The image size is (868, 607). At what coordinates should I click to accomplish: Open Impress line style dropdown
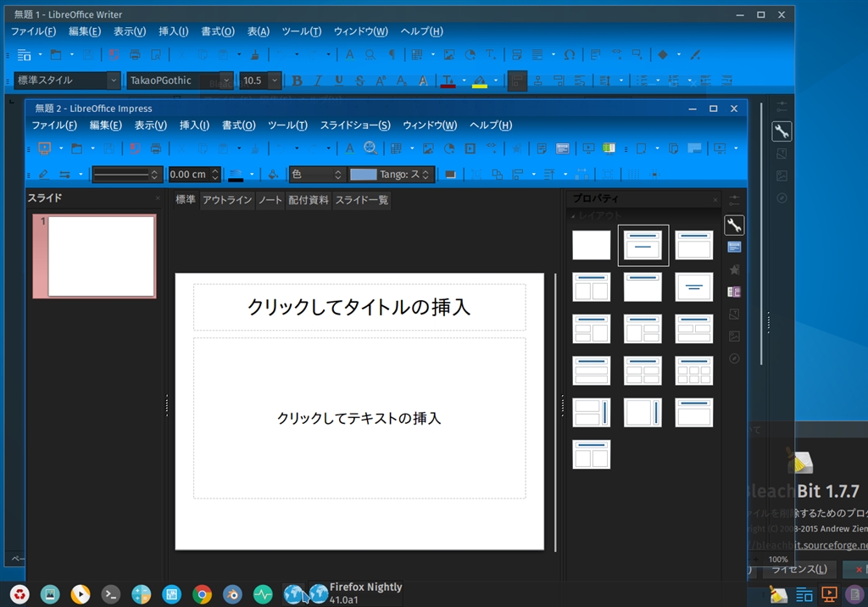click(x=127, y=175)
